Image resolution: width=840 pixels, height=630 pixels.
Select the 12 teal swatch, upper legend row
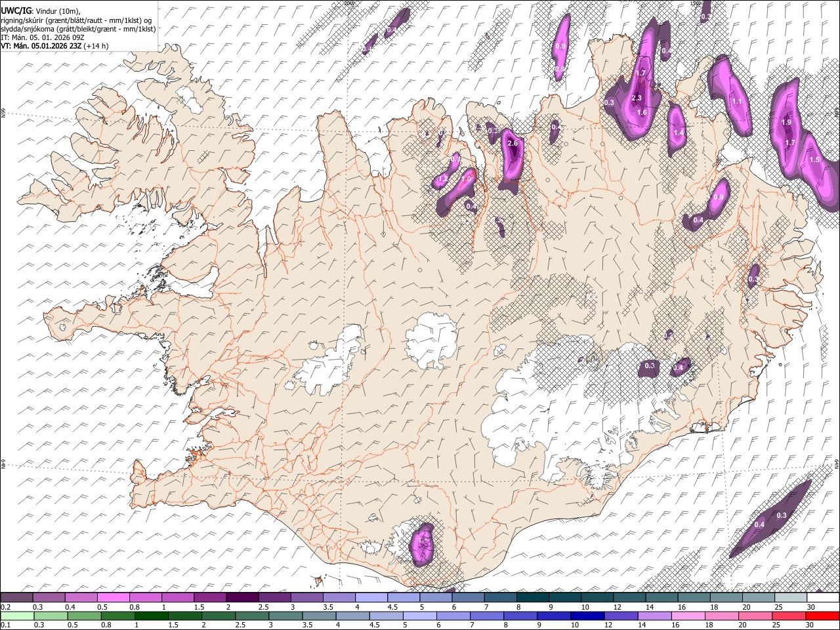tap(629, 598)
